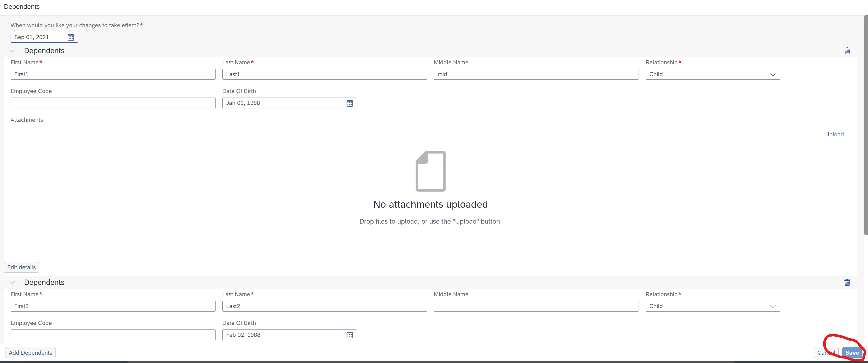Click the vertical scrollbar thumb
Screen dimensions: 868x363
[x=866, y=125]
